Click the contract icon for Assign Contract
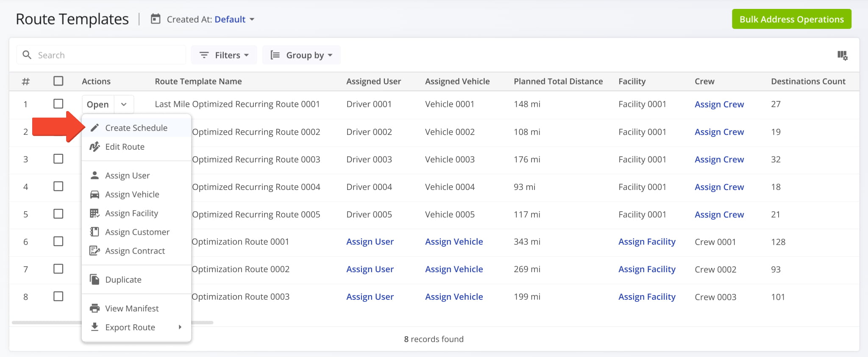This screenshot has height=357, width=868. coord(95,251)
